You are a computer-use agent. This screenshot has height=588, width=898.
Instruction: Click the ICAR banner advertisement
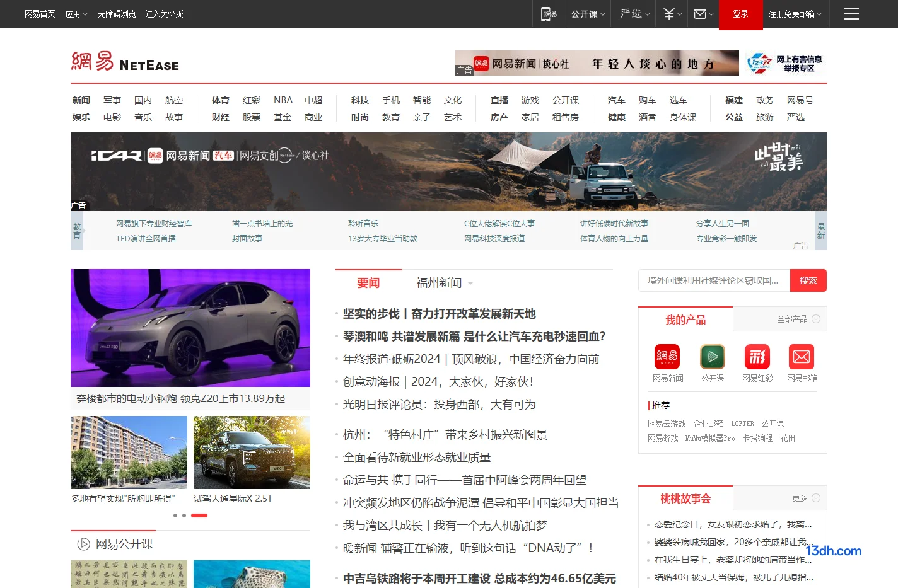click(x=449, y=171)
